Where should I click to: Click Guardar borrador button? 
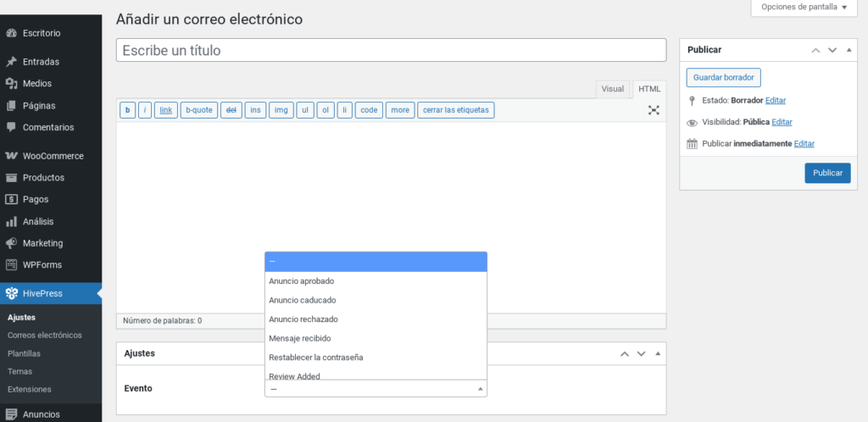coord(724,77)
